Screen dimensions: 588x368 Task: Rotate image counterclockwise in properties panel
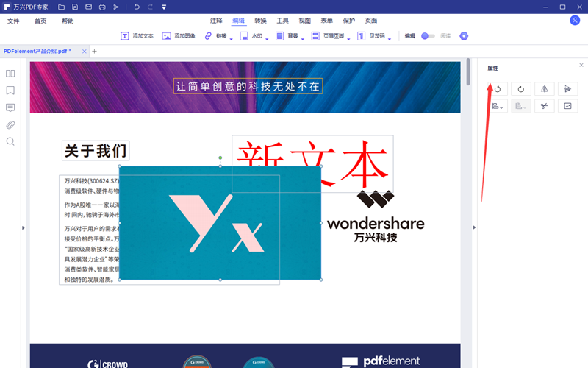pyautogui.click(x=498, y=89)
